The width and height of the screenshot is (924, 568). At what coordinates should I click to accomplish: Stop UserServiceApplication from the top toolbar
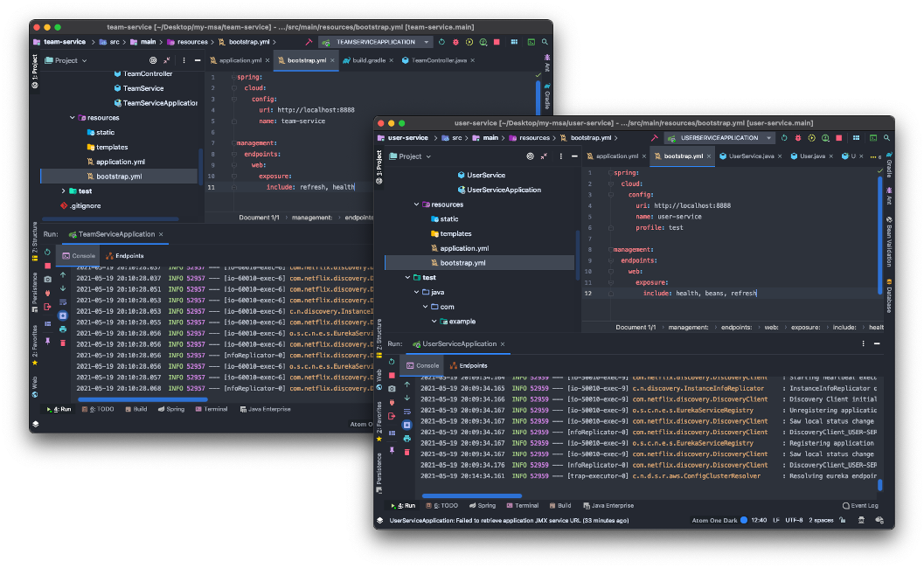click(839, 138)
